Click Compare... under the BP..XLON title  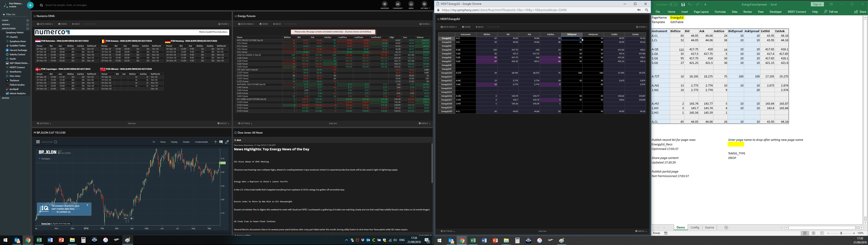click(45, 159)
